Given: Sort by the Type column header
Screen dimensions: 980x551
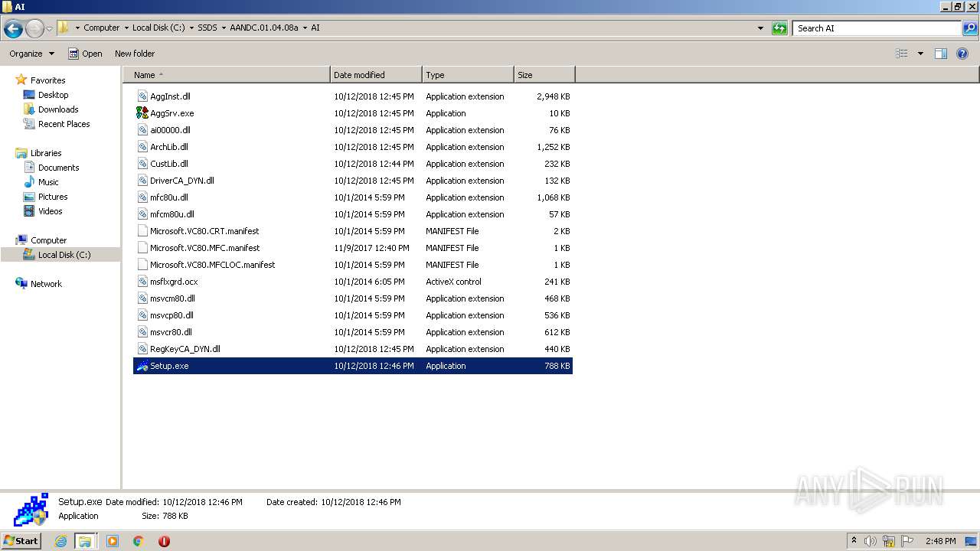Looking at the screenshot, I should click(x=468, y=75).
